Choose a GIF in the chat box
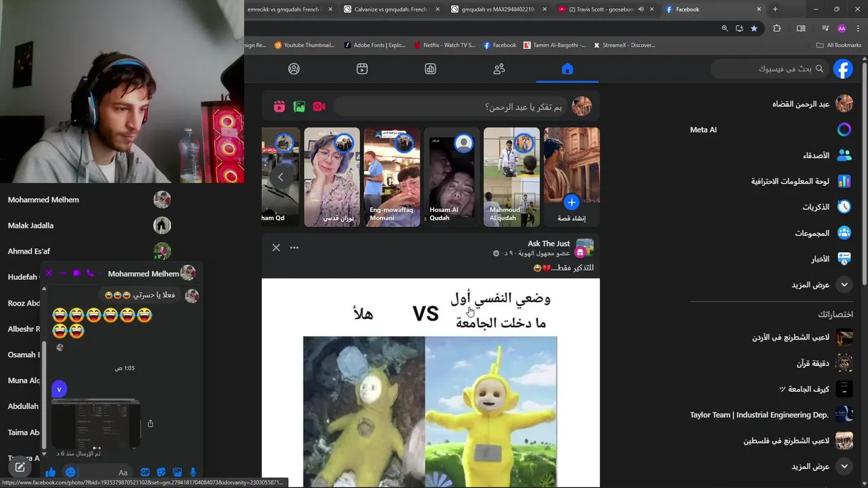The width and height of the screenshot is (868, 488). pos(145,472)
